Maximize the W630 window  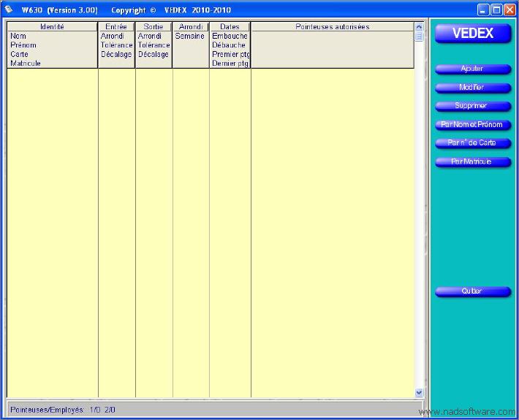(496, 10)
